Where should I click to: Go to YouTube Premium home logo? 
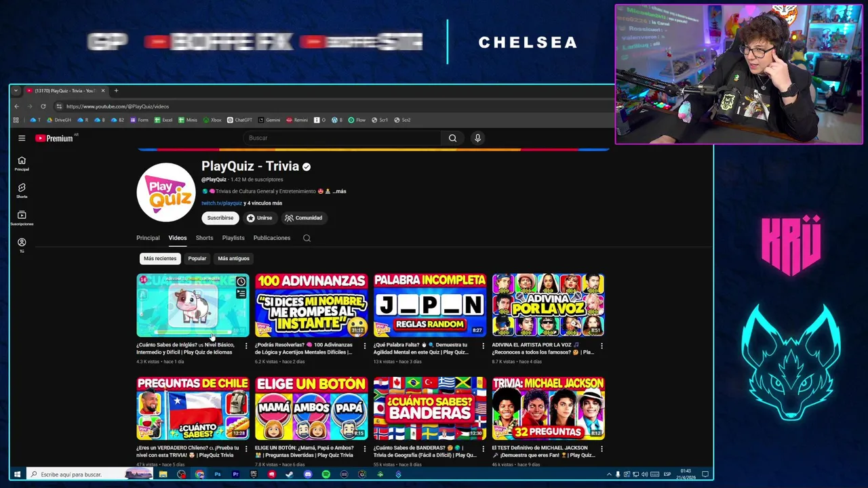pyautogui.click(x=54, y=138)
